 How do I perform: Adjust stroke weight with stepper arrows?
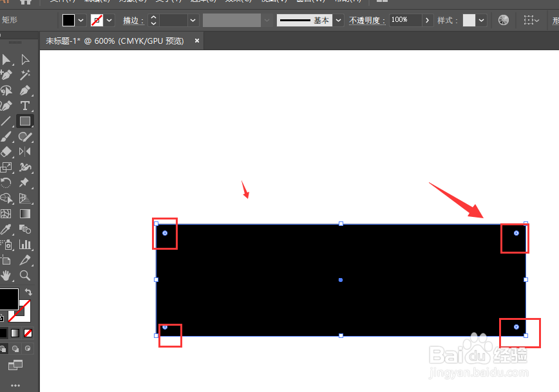pos(153,21)
